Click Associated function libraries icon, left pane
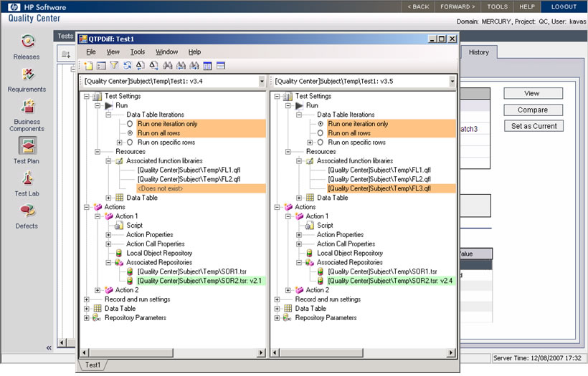 [x=119, y=160]
